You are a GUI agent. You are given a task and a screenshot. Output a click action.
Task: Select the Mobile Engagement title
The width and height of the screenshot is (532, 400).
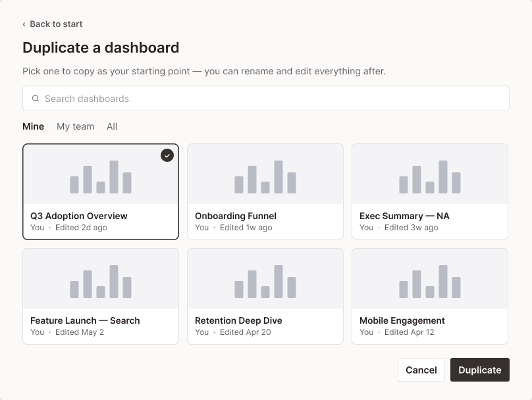coord(402,320)
